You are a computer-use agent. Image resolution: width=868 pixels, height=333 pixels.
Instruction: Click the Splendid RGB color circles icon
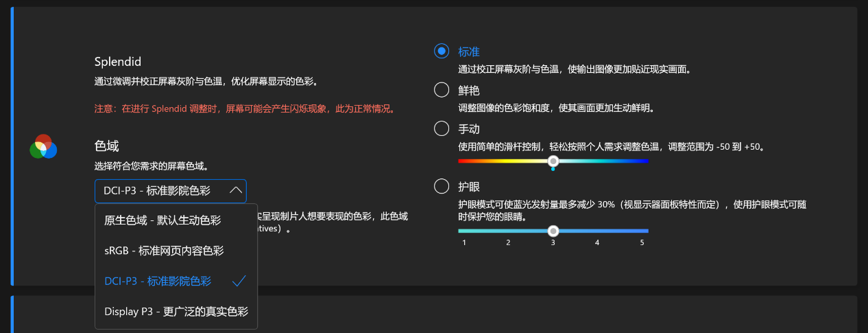(43, 146)
